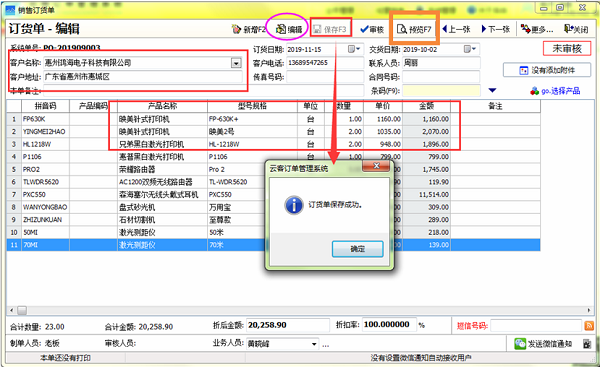600x367 pixels.
Task: Click the orange icon beside 短信号码 field
Action: coord(589,326)
